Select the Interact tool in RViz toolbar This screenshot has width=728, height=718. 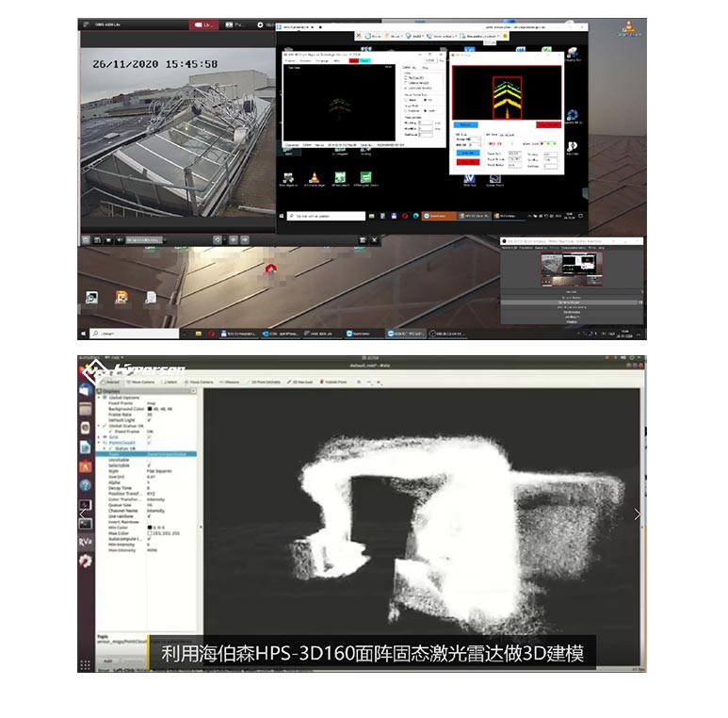click(114, 382)
